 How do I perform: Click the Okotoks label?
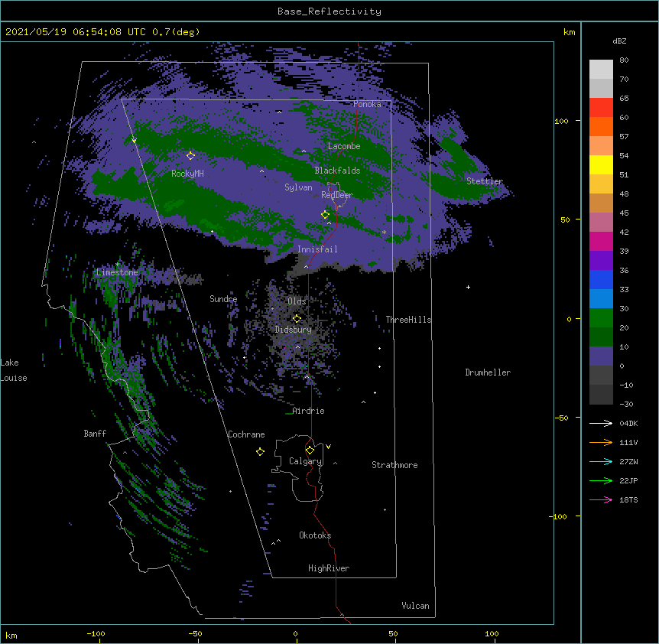(315, 535)
